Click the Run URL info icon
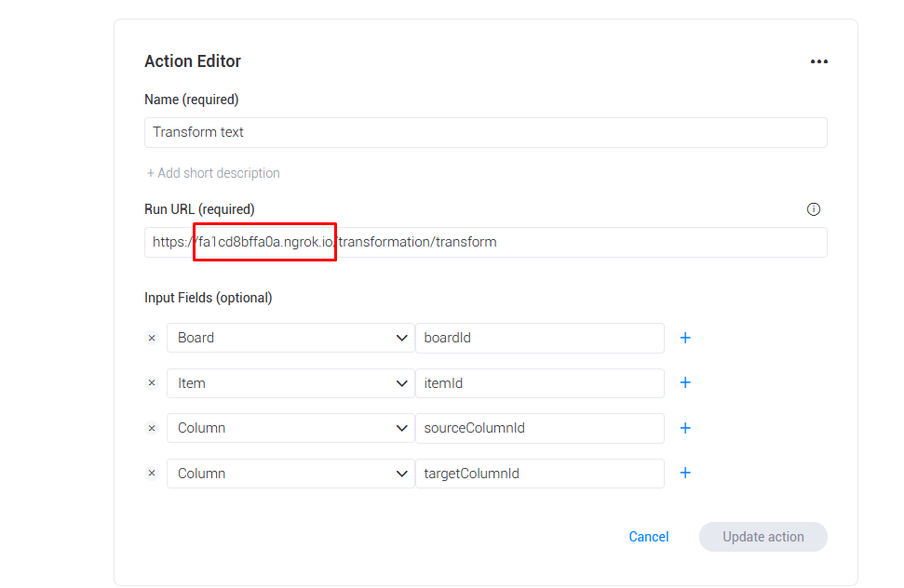Screen dimensions: 904x588 click(x=813, y=209)
